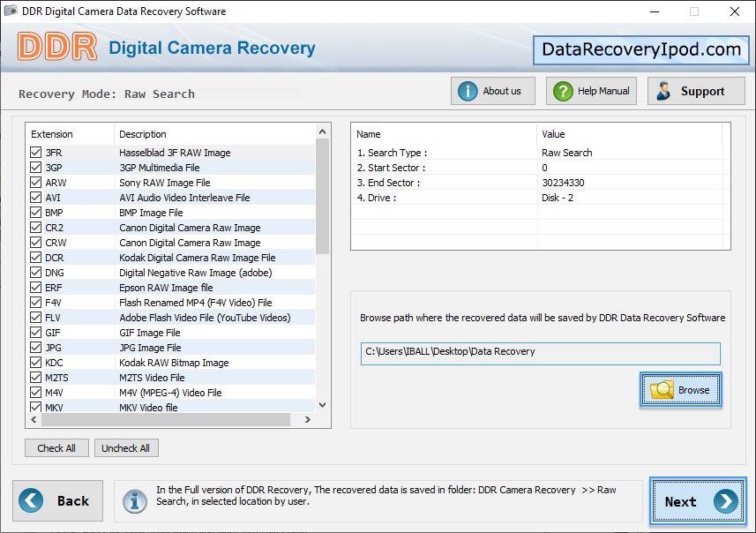The height and width of the screenshot is (533, 756).
Task: Click the End Sector value 30234330
Action: pyautogui.click(x=563, y=183)
